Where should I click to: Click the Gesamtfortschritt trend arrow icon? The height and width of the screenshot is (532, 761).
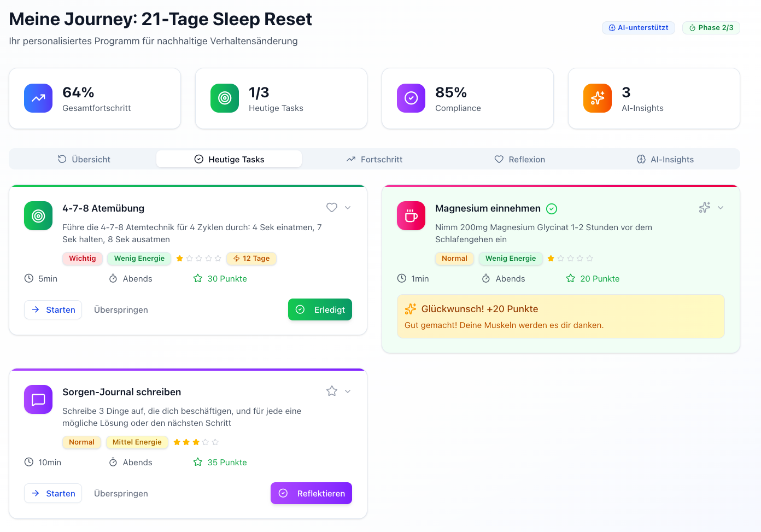pos(38,98)
